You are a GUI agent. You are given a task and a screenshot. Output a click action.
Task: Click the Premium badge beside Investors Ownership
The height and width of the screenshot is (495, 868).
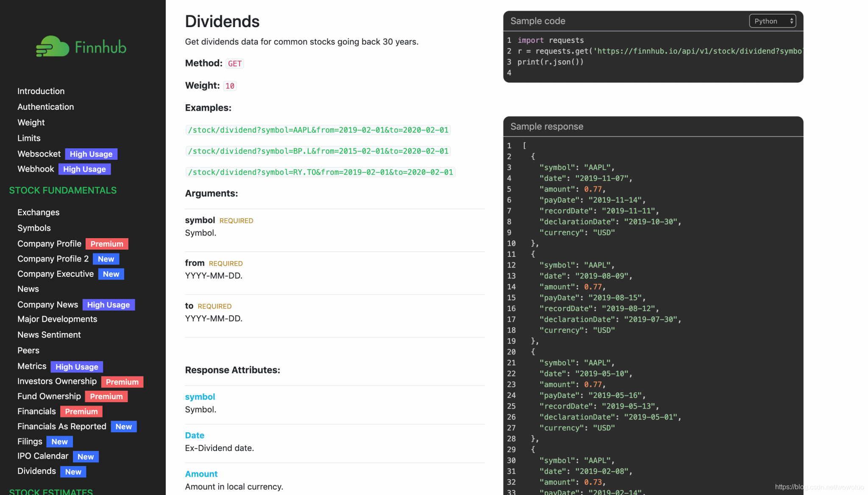point(122,382)
